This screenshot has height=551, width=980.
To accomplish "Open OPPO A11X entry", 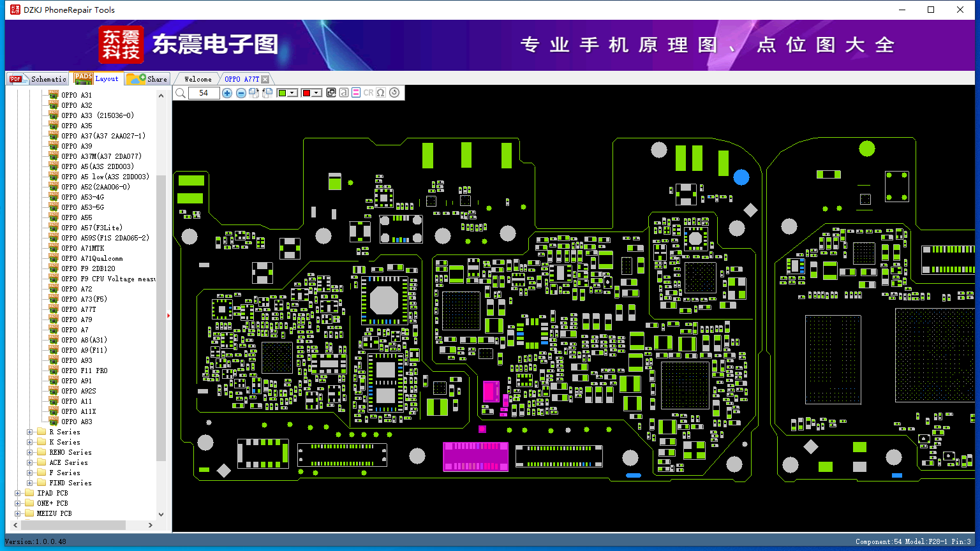I will (78, 411).
